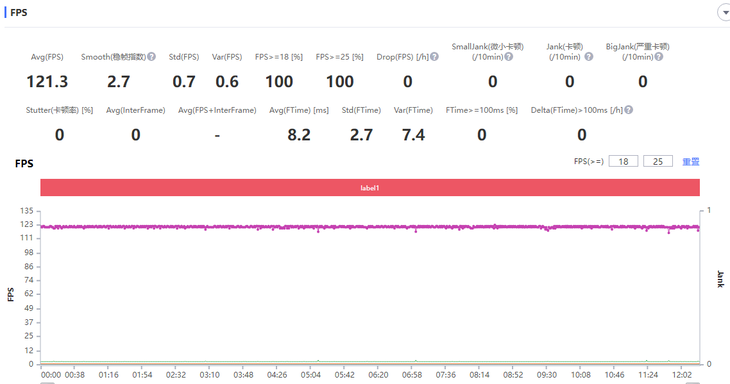Click Var(FPS) value 0.6
The image size is (730, 384).
point(227,81)
